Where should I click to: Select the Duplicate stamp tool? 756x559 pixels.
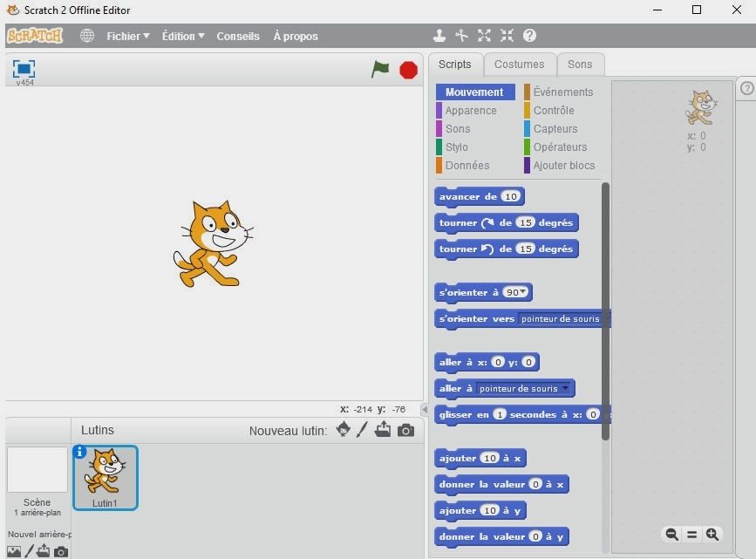tap(439, 35)
